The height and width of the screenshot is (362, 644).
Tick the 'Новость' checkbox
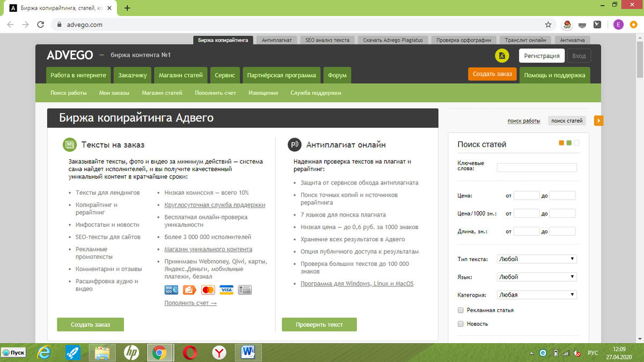click(x=460, y=324)
